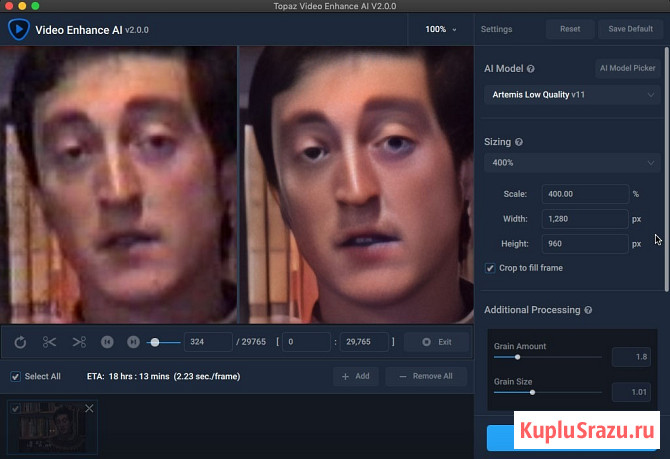Viewport: 670px width, 459px height.
Task: Click the reset preview circular arrow icon
Action: tap(20, 342)
